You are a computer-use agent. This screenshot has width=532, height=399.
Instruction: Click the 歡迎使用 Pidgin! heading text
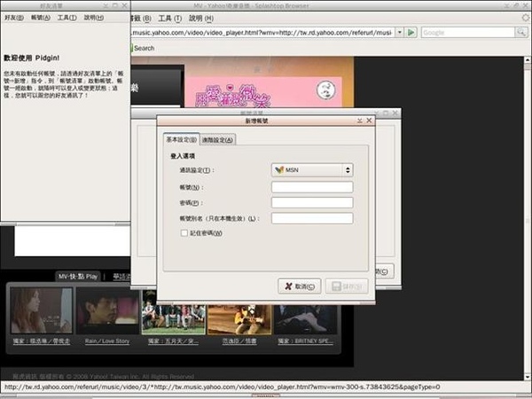point(32,58)
